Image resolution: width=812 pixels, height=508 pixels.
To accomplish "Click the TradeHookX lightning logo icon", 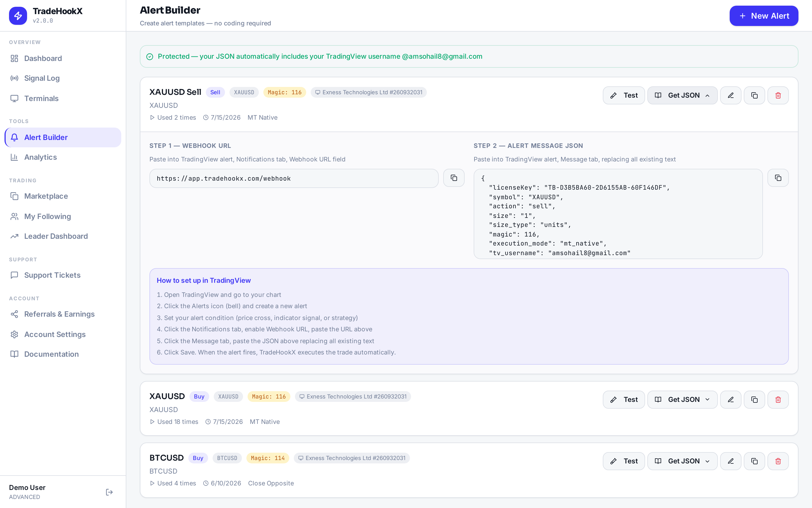I will pyautogui.click(x=18, y=16).
